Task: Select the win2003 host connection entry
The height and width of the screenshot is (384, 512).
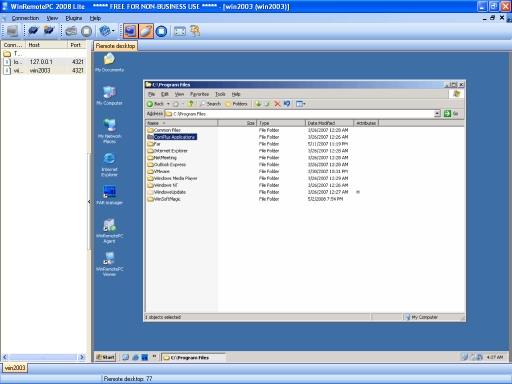Action: point(44,71)
